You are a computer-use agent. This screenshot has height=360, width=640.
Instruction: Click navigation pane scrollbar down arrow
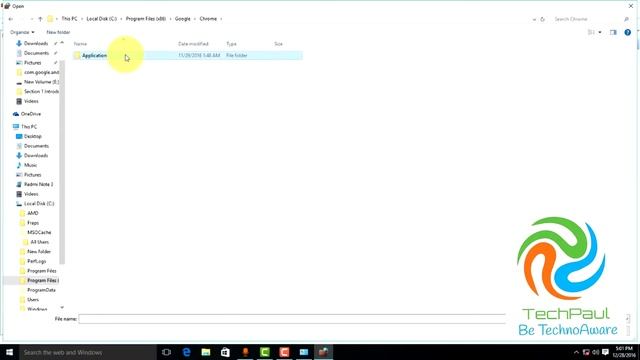[62, 308]
